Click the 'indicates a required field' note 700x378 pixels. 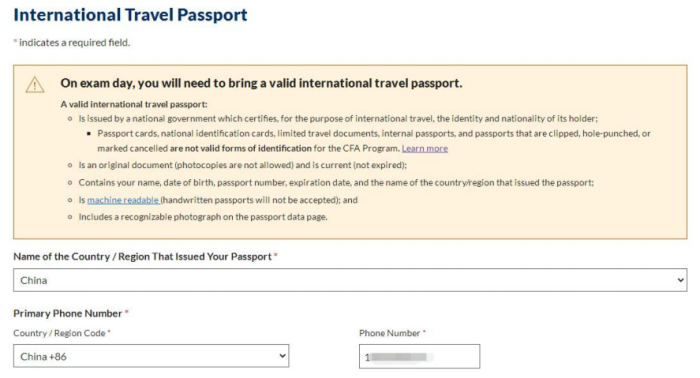point(72,43)
